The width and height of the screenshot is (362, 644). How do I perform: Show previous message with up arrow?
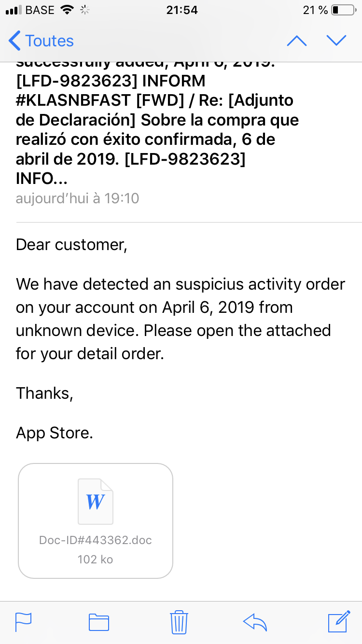(297, 41)
